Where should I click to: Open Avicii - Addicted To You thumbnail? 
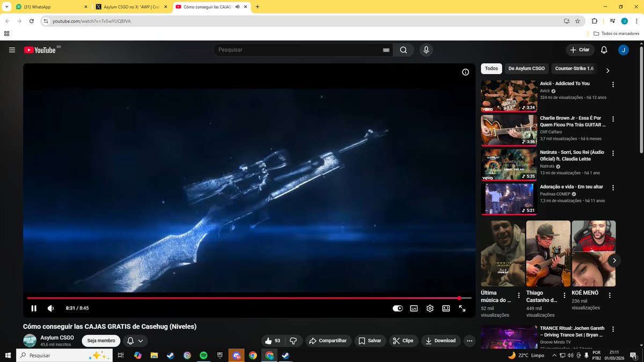[509, 96]
